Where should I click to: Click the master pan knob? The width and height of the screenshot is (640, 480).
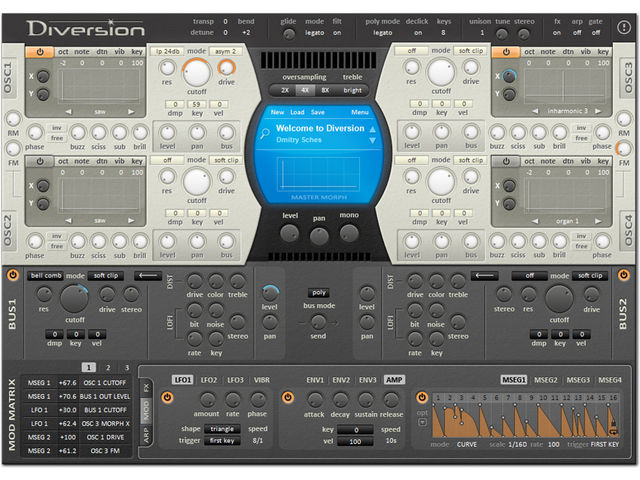point(319,236)
